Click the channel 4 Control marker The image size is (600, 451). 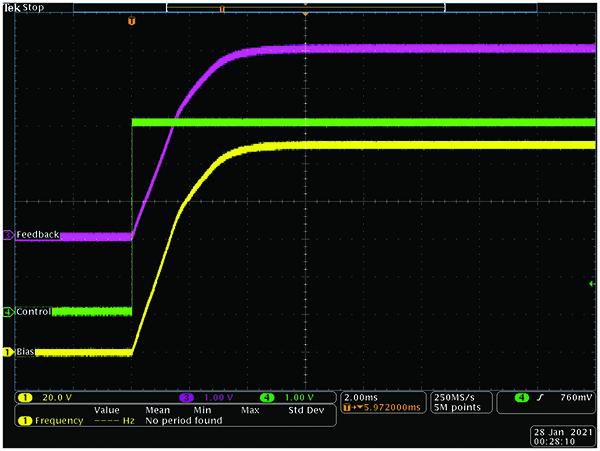(x=9, y=312)
